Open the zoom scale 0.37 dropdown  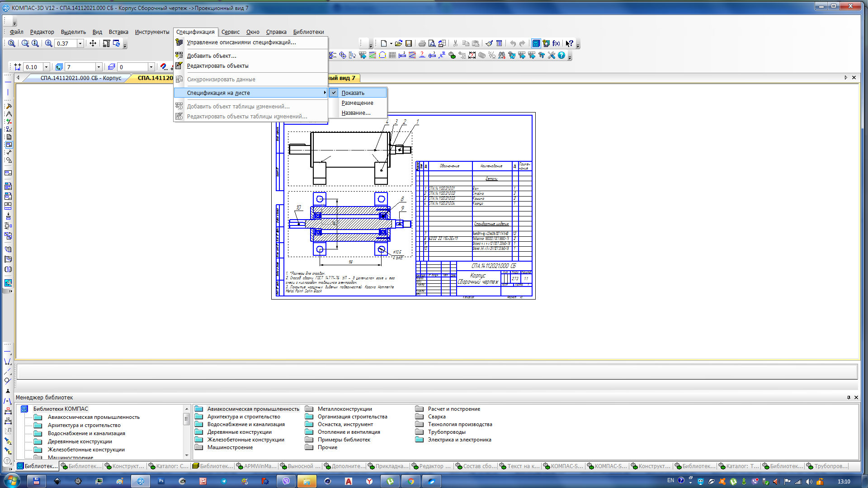80,43
